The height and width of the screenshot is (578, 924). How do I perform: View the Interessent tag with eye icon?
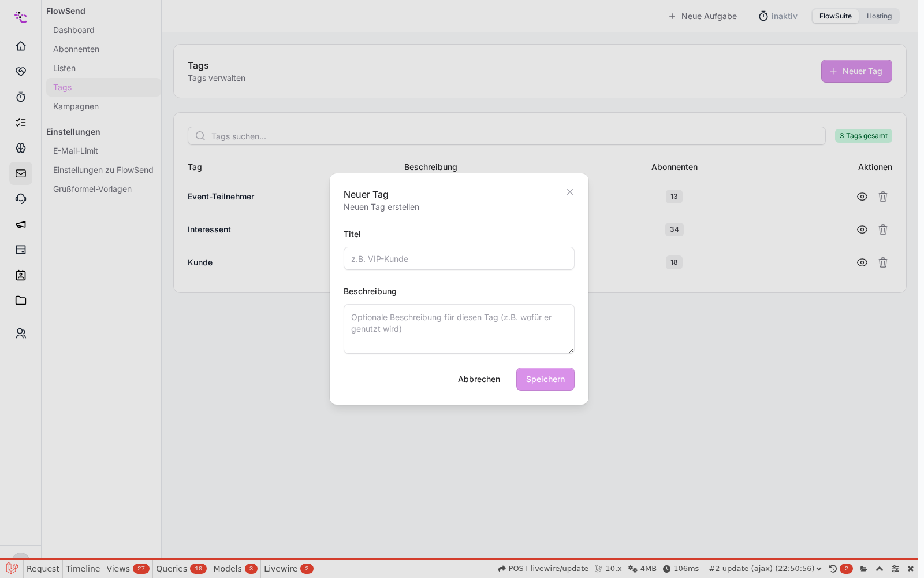point(862,229)
